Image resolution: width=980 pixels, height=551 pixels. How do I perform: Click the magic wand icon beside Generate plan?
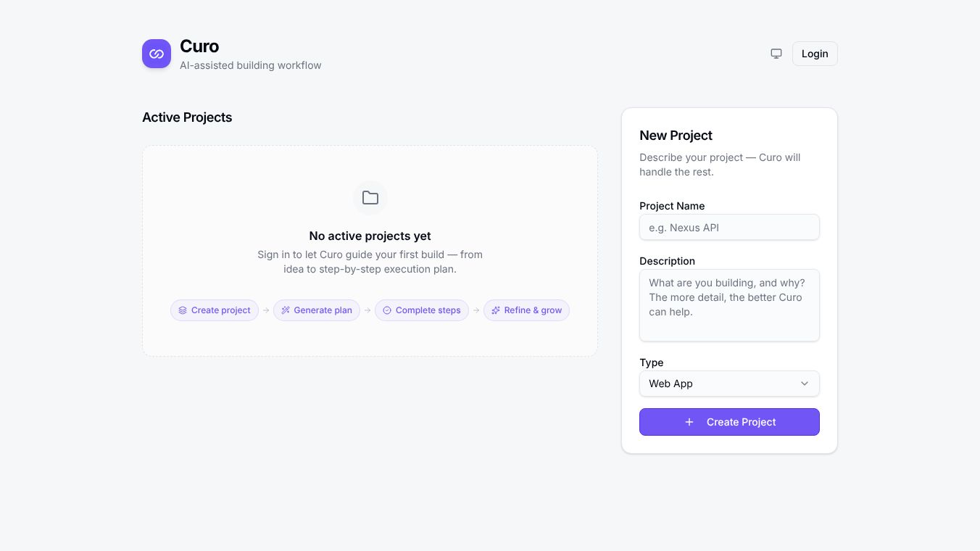click(x=286, y=310)
